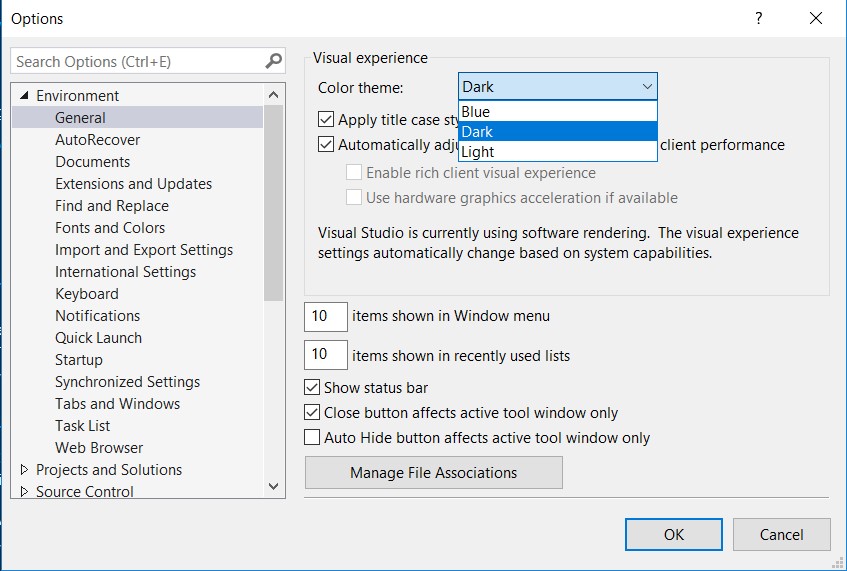Select Quick Launch in the options tree
The height and width of the screenshot is (571, 847).
click(x=99, y=338)
